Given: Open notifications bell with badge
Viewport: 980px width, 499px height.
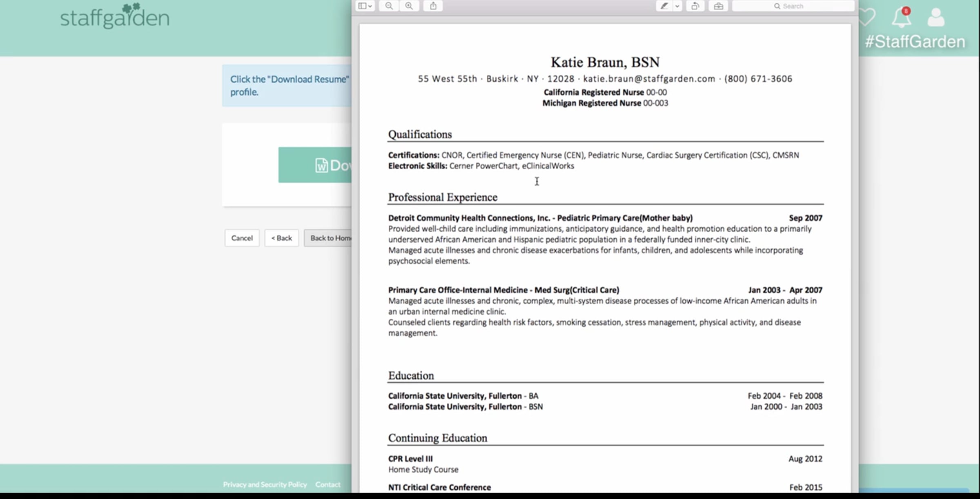Looking at the screenshot, I should tap(901, 18).
